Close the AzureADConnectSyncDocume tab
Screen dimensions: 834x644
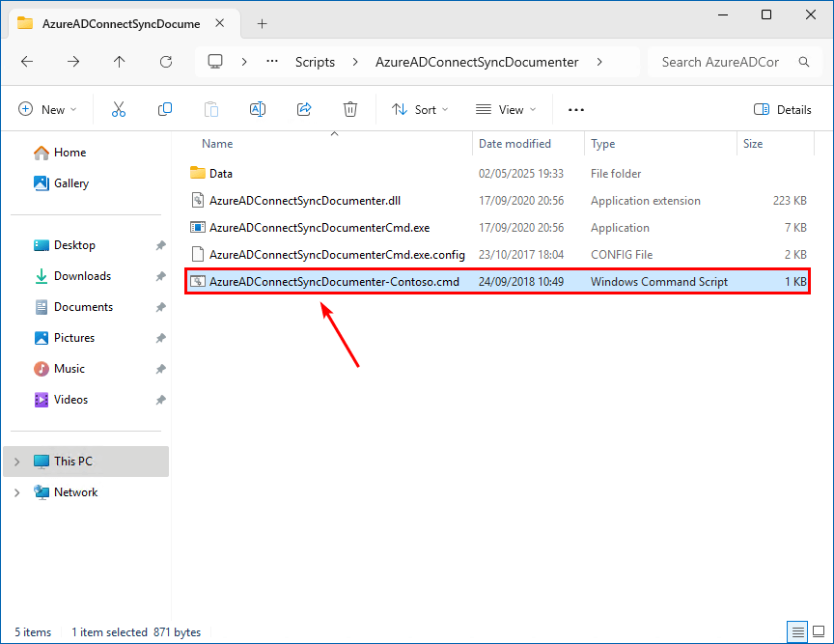point(220,23)
